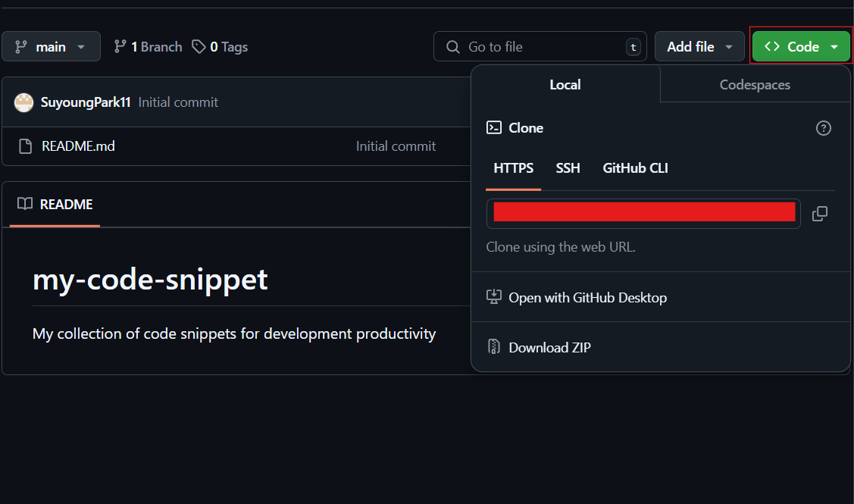The image size is (854, 504).
Task: Switch to the Local tab
Action: [x=565, y=84]
